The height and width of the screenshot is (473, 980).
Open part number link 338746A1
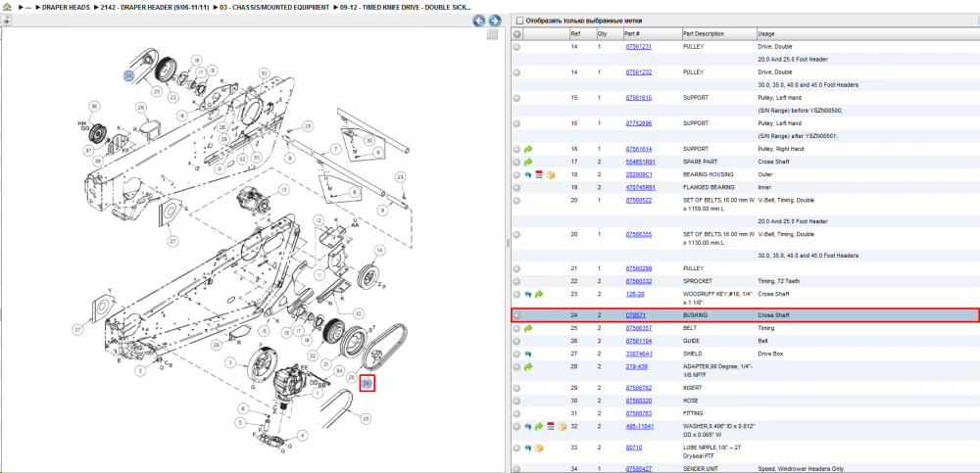[639, 354]
